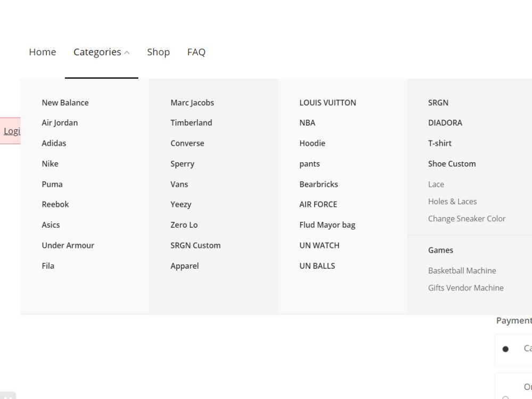
Task: Choose Change Sneaker Color option
Action: click(467, 219)
